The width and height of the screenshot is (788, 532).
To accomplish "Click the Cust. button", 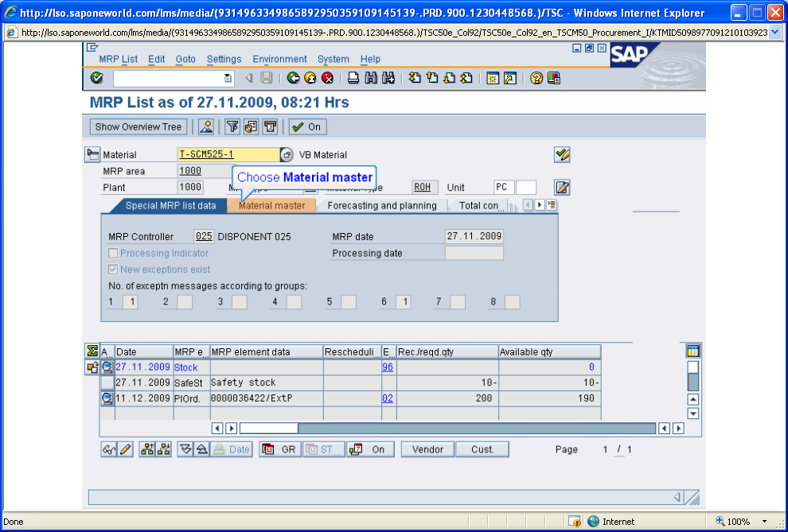I will click(482, 449).
